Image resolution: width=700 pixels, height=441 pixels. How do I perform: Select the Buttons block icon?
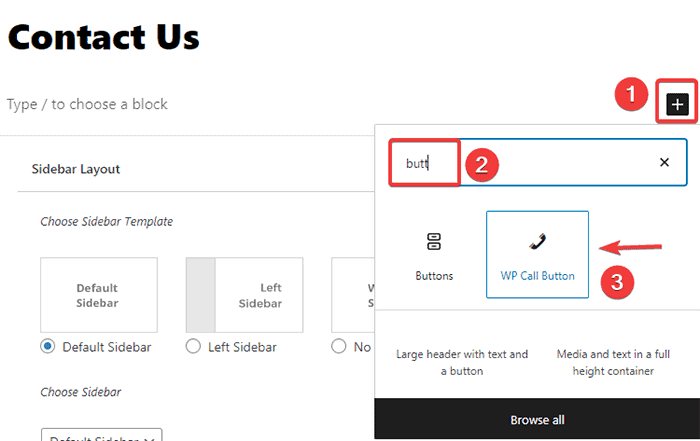click(x=434, y=242)
